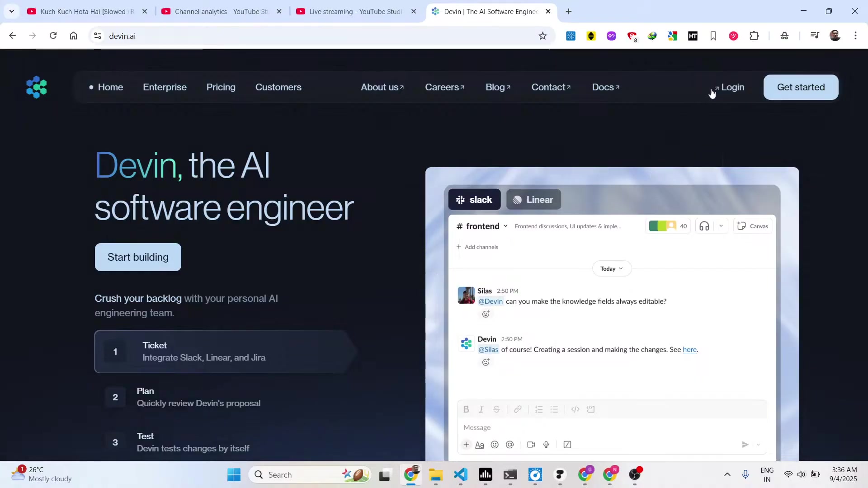Open the Extensions puzzle icon
This screenshot has width=868, height=488.
click(754, 36)
